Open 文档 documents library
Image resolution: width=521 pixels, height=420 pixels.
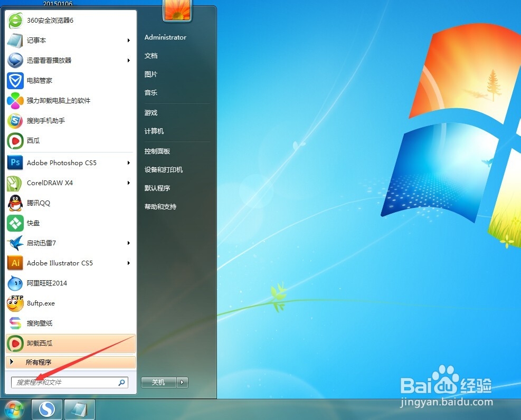(x=151, y=56)
